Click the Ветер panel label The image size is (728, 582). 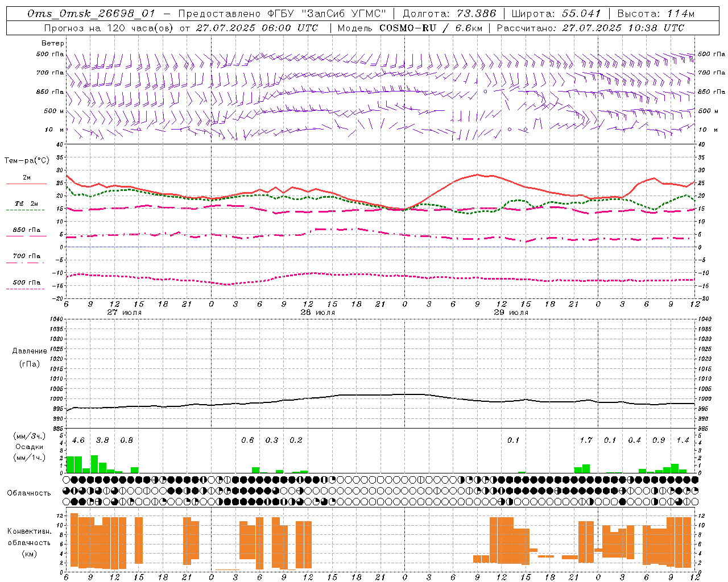[53, 43]
